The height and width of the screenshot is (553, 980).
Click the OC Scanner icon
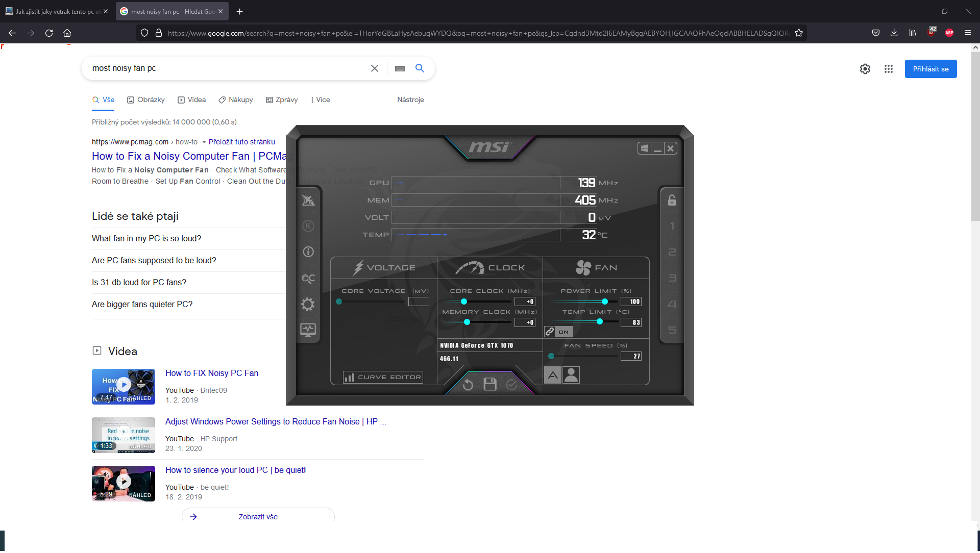(x=308, y=279)
